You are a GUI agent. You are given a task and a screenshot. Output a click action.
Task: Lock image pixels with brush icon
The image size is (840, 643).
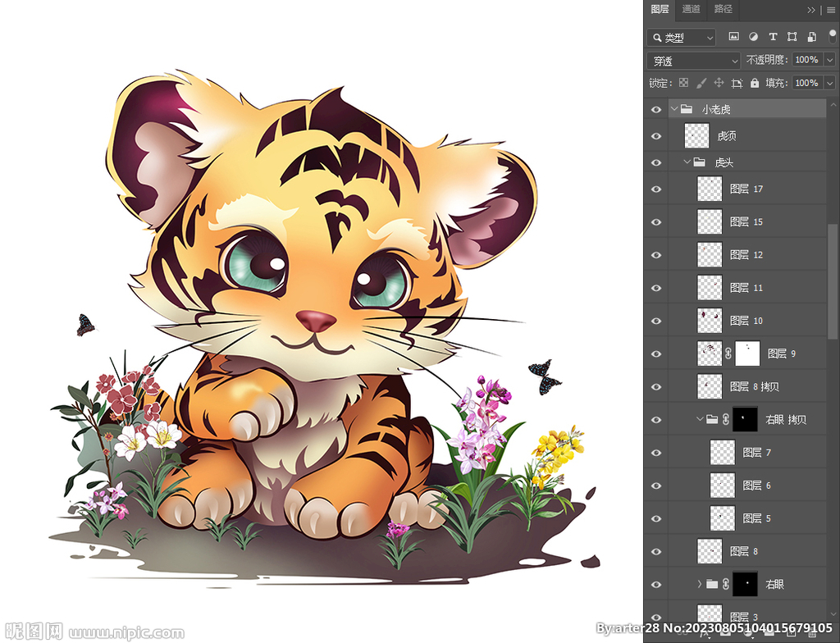pos(701,83)
